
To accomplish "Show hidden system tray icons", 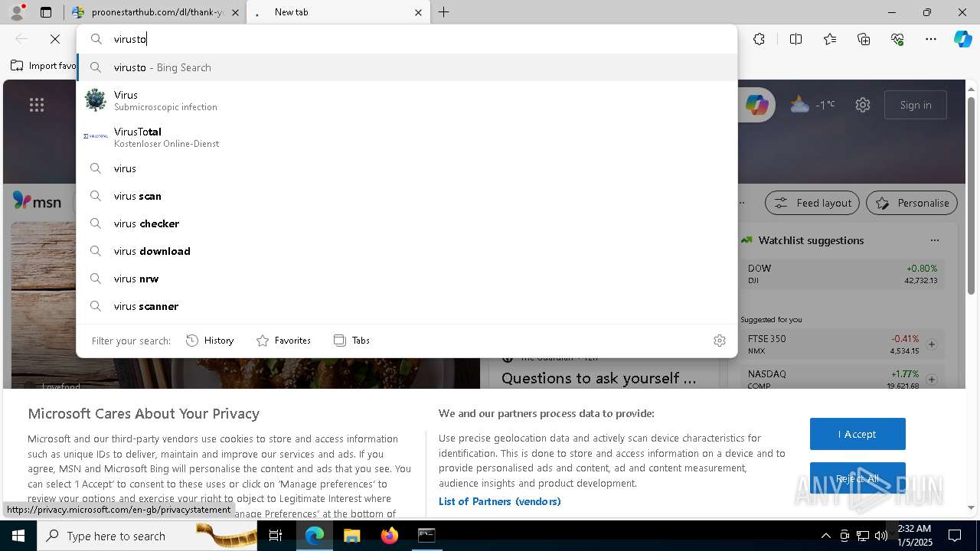I will click(x=825, y=536).
